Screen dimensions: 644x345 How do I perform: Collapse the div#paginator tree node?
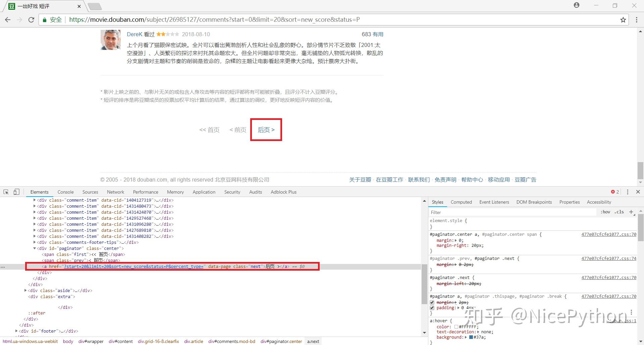35,248
